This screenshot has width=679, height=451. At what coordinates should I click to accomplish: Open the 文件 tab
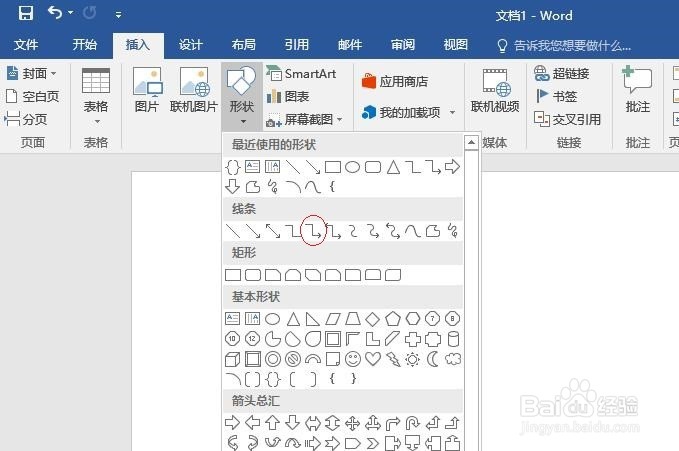(26, 45)
